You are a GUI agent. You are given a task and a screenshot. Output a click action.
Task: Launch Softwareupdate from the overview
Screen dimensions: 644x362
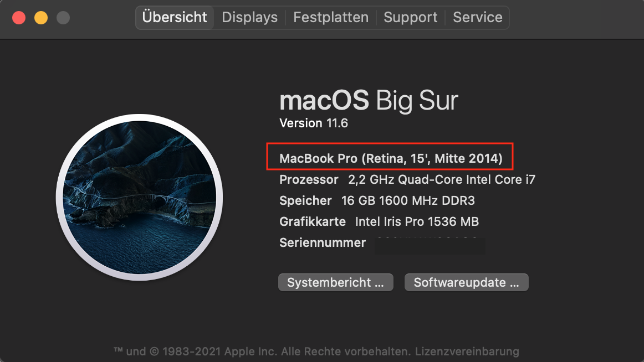[x=466, y=282]
